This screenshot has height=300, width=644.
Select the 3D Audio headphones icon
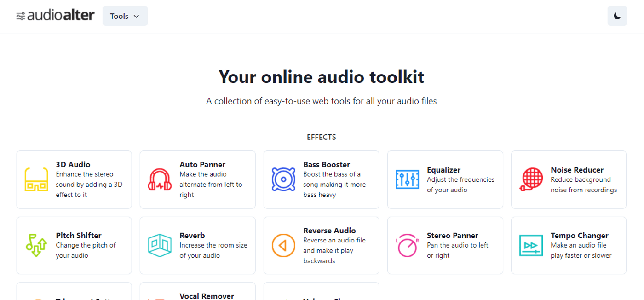tap(36, 179)
